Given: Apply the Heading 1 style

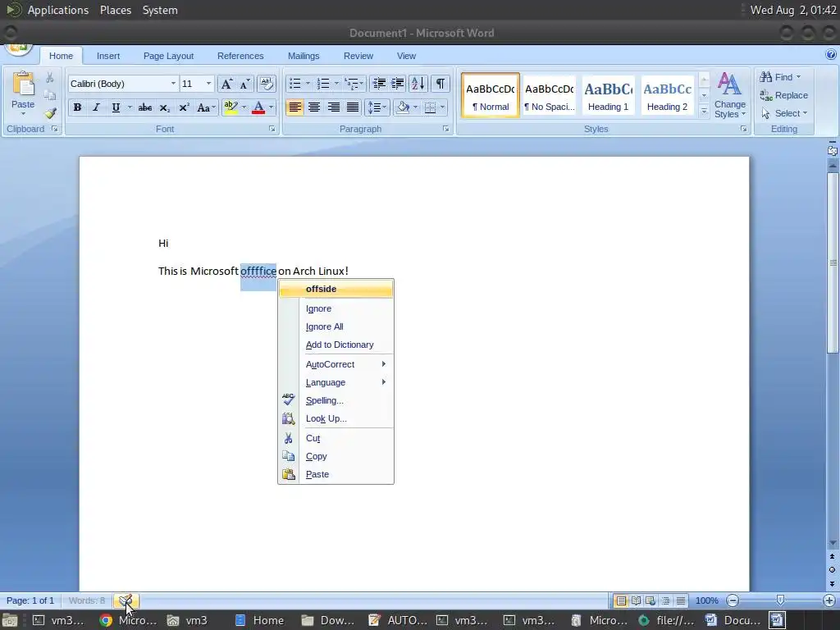Looking at the screenshot, I should (x=608, y=95).
